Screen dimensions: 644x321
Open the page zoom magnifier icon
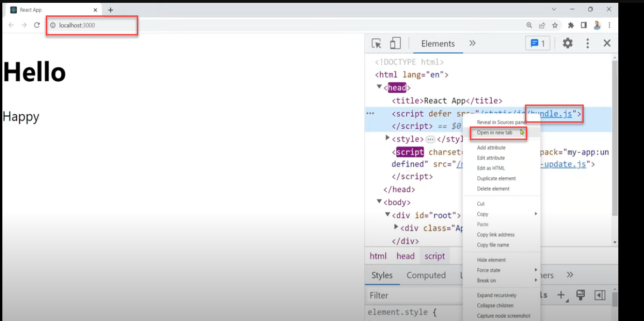pos(529,25)
